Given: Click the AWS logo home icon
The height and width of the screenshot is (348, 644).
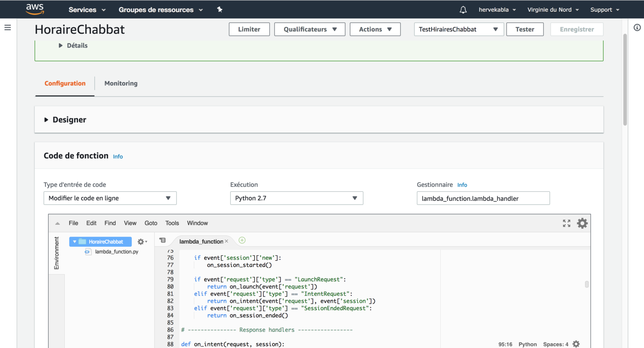Looking at the screenshot, I should pyautogui.click(x=35, y=9).
